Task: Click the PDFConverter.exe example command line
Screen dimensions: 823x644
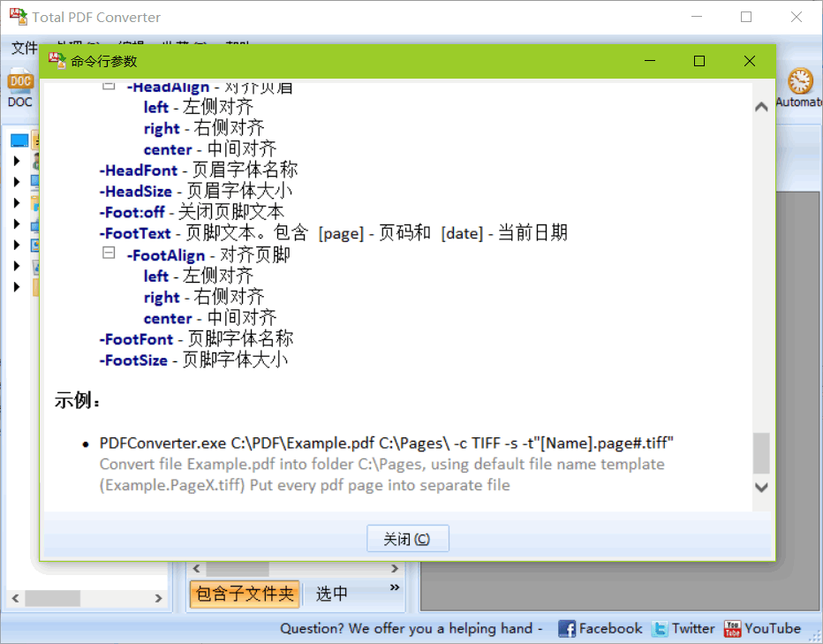Action: 386,443
